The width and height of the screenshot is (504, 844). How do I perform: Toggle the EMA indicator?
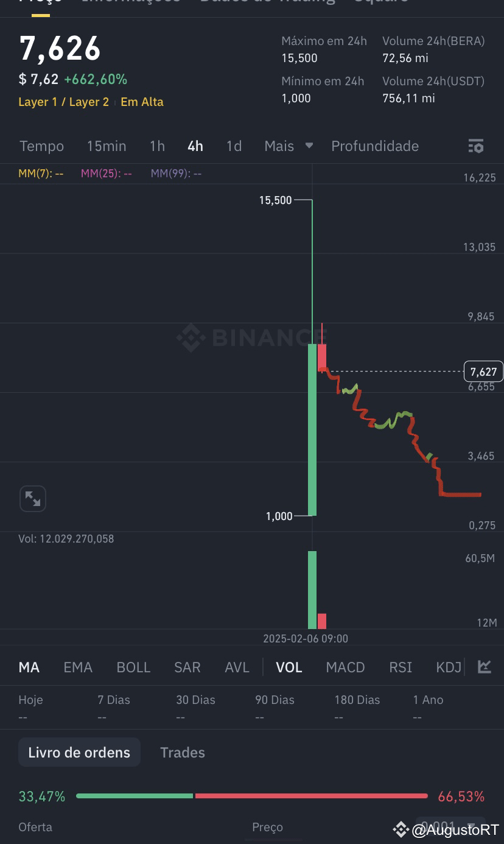pos(78,667)
